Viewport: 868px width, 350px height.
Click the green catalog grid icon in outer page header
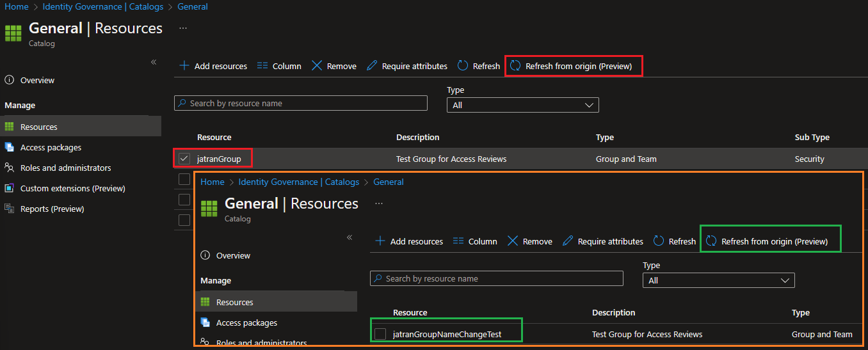tap(13, 33)
